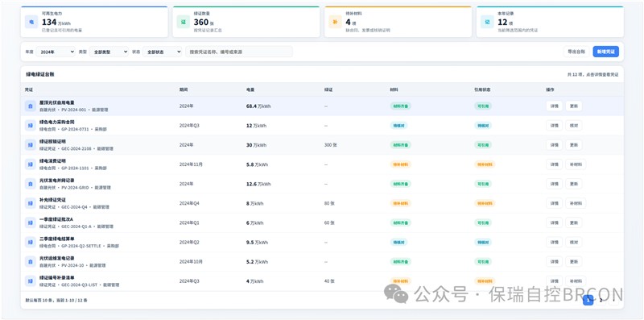Go to page 2 of the table
This screenshot has width=644, height=320.
[601, 301]
